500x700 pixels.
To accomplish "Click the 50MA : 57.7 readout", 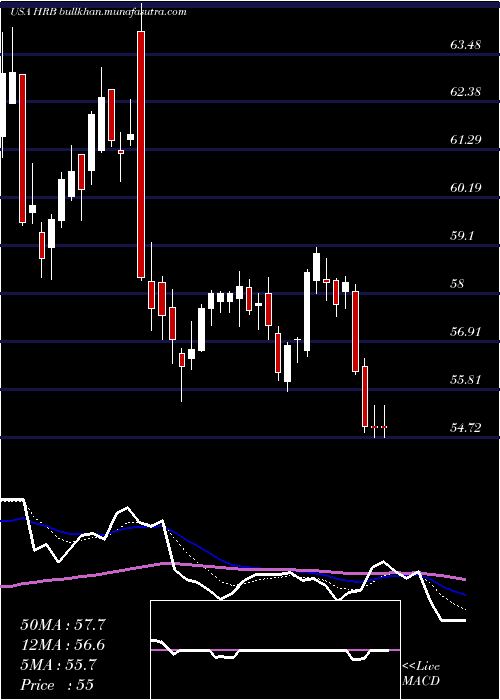I will pos(63,625).
